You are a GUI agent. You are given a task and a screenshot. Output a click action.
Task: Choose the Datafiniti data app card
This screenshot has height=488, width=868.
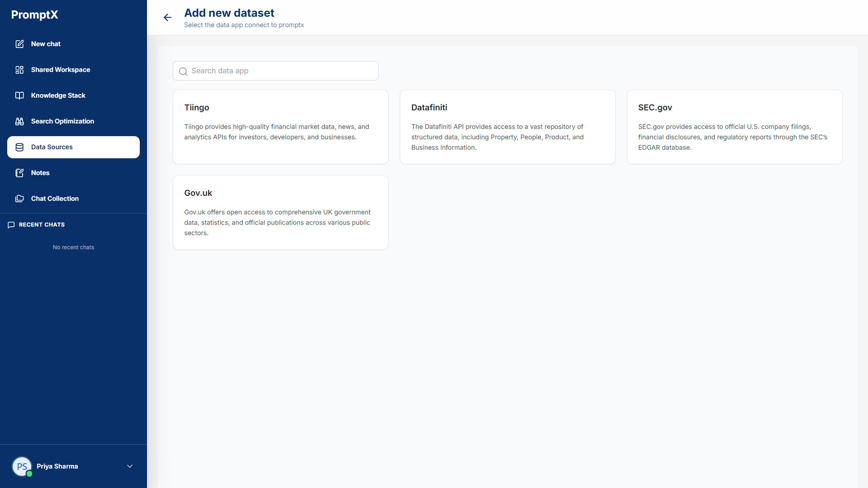(508, 127)
